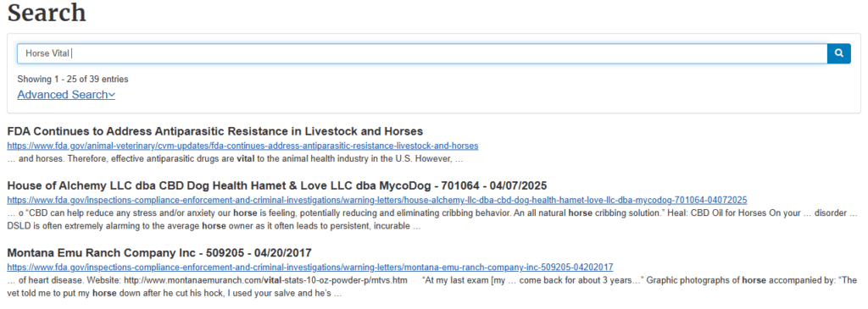Image resolution: width=868 pixels, height=309 pixels.
Task: Expand the Advanced Search options
Action: click(x=66, y=95)
